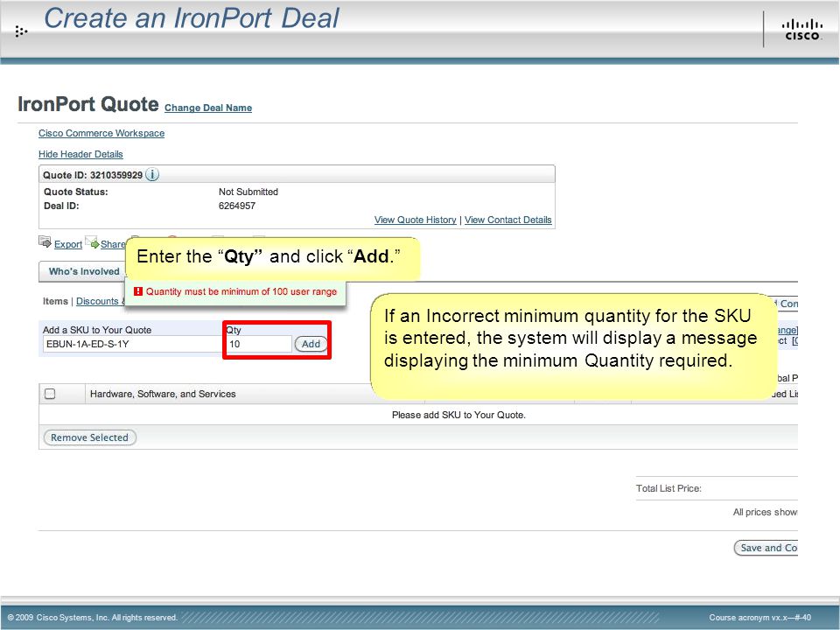Image resolution: width=840 pixels, height=630 pixels.
Task: Click the IronPort Quote heading
Action: pos(87,104)
